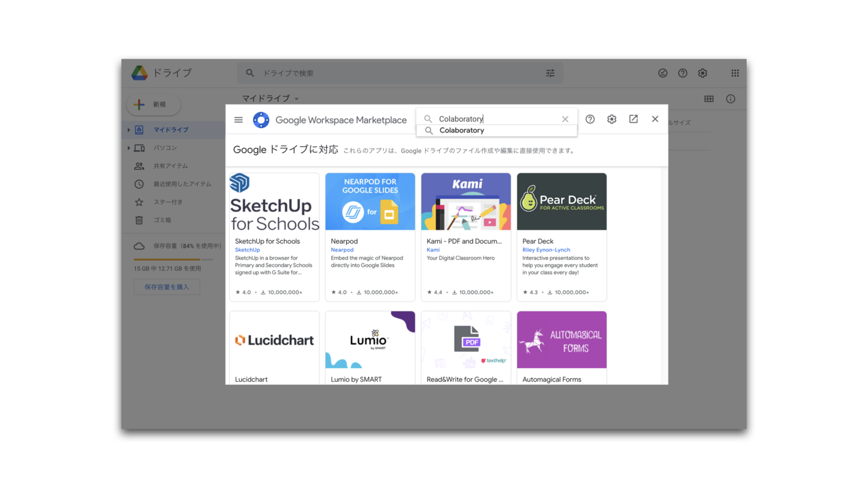
Task: Click the storage usage progress bar
Action: tap(173, 259)
